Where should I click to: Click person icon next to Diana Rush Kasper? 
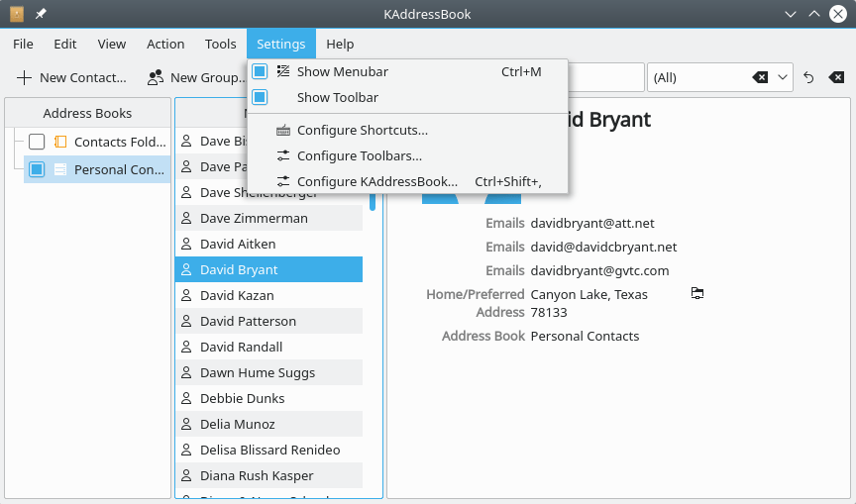point(186,475)
